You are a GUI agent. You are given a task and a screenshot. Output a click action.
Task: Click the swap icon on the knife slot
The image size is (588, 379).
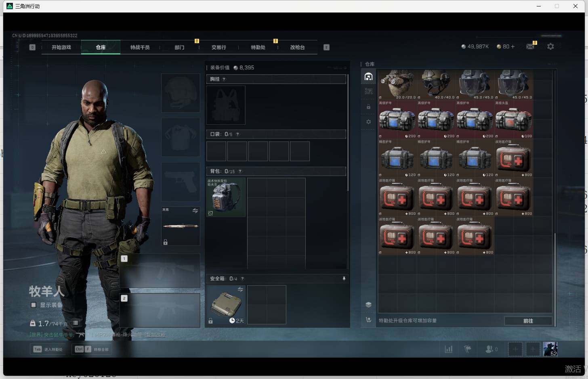[195, 211]
